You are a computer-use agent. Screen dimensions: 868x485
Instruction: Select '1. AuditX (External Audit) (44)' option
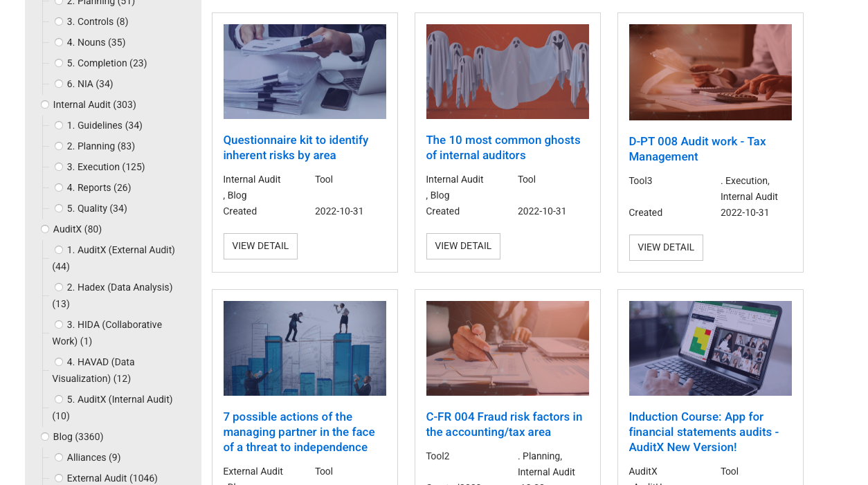59,250
